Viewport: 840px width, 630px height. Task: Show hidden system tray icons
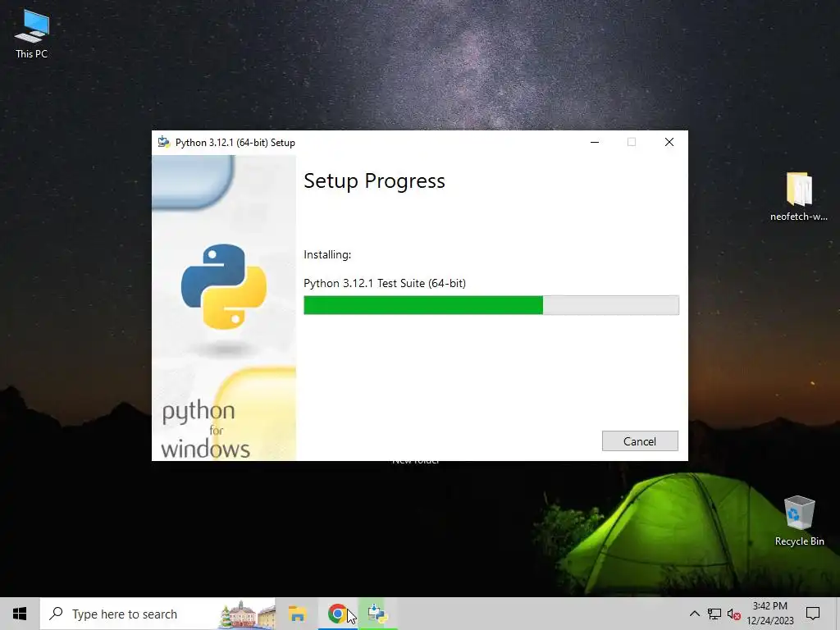click(694, 614)
